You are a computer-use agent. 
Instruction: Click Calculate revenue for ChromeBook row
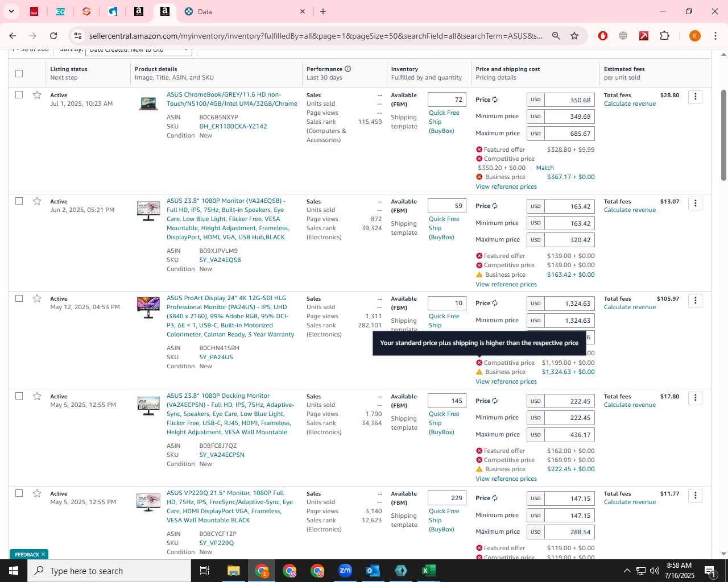pyautogui.click(x=630, y=104)
